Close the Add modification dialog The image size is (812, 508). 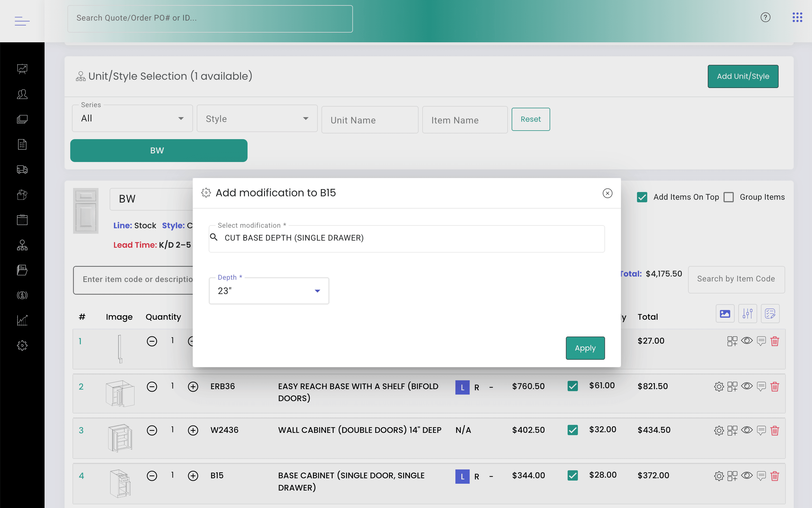(x=607, y=193)
